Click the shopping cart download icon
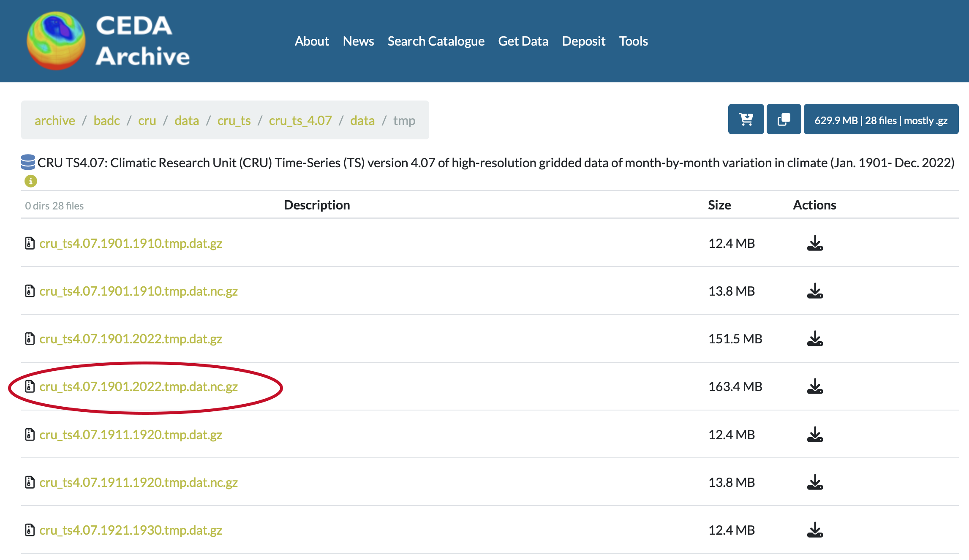This screenshot has height=560, width=969. coord(746,120)
